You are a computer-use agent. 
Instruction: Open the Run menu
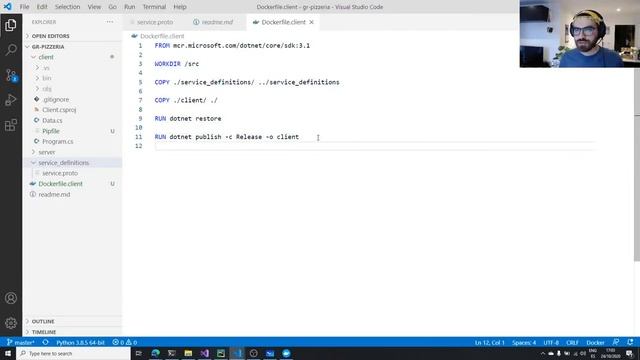pos(130,7)
